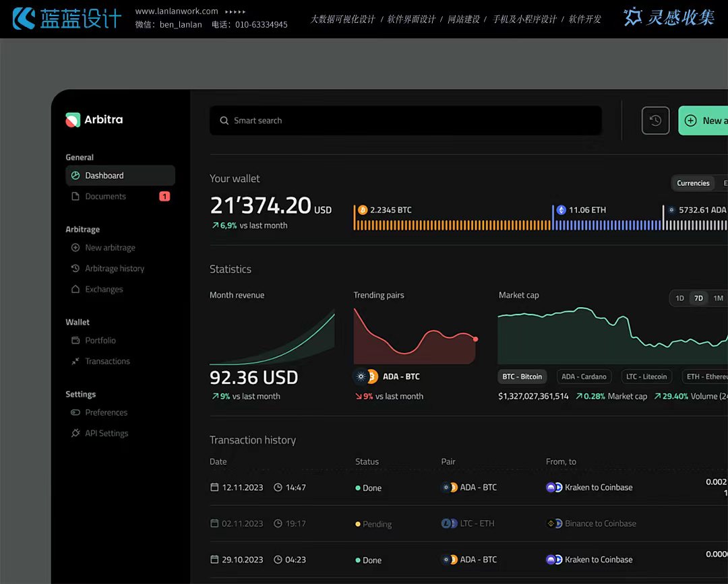Click the Exchanges icon in sidebar

pos(75,289)
